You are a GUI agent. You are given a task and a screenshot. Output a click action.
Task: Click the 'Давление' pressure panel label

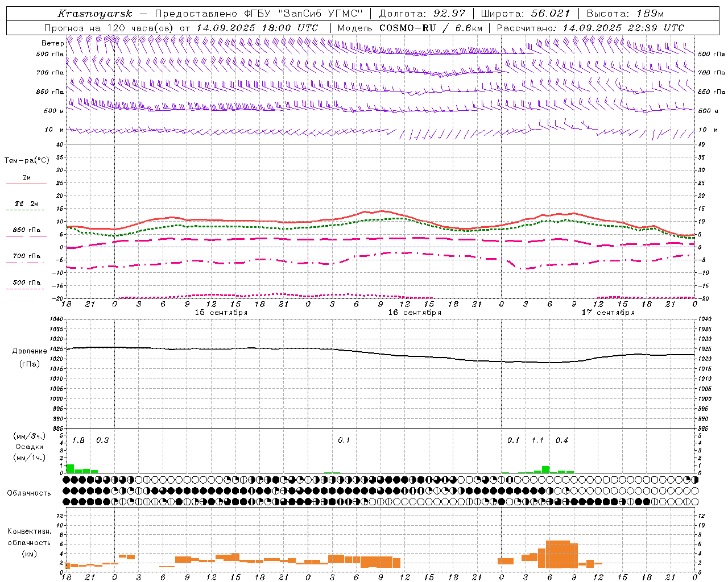[30, 351]
